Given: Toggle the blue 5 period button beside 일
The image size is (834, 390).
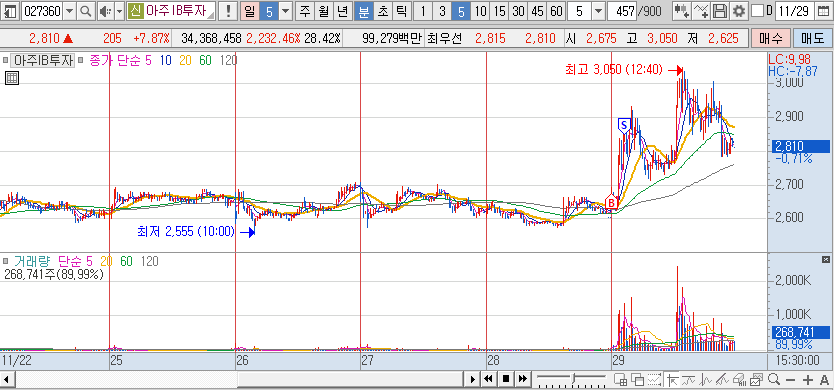Looking at the screenshot, I should coord(269,11).
